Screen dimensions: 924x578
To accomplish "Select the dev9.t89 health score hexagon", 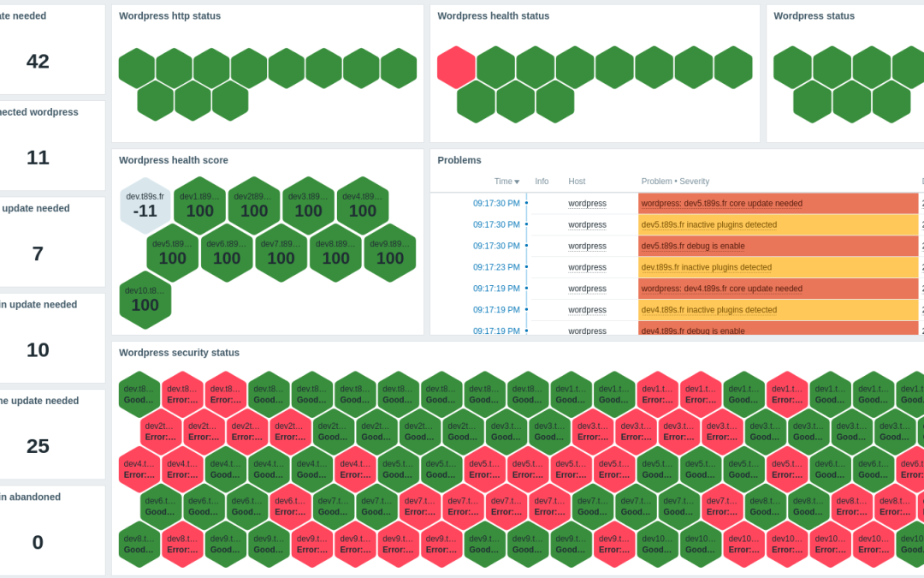I will coord(390,253).
